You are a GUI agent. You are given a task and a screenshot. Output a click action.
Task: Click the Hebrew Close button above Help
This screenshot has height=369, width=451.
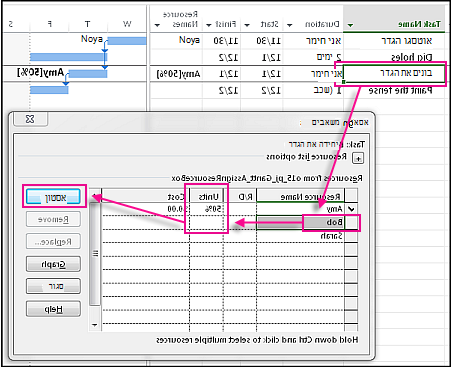(x=53, y=286)
